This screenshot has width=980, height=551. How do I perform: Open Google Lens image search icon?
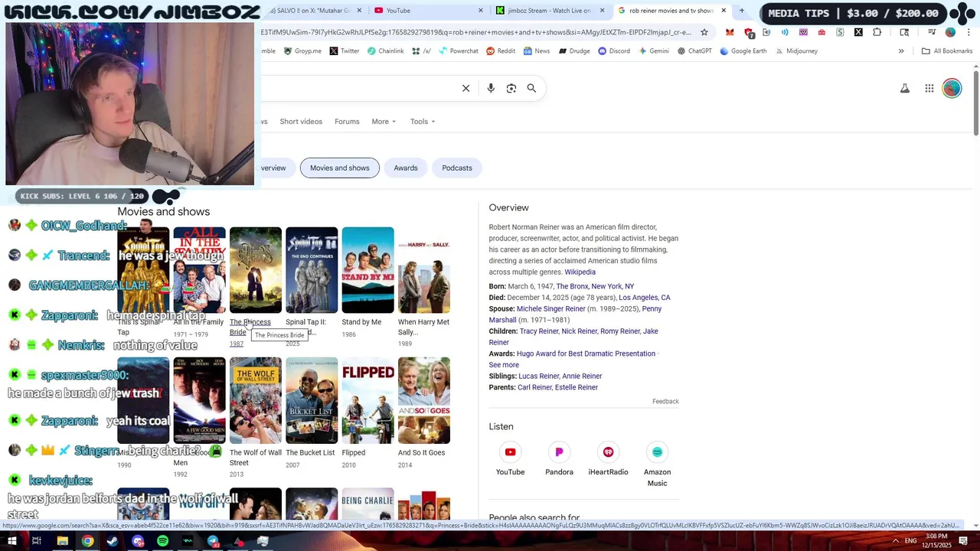pyautogui.click(x=511, y=88)
